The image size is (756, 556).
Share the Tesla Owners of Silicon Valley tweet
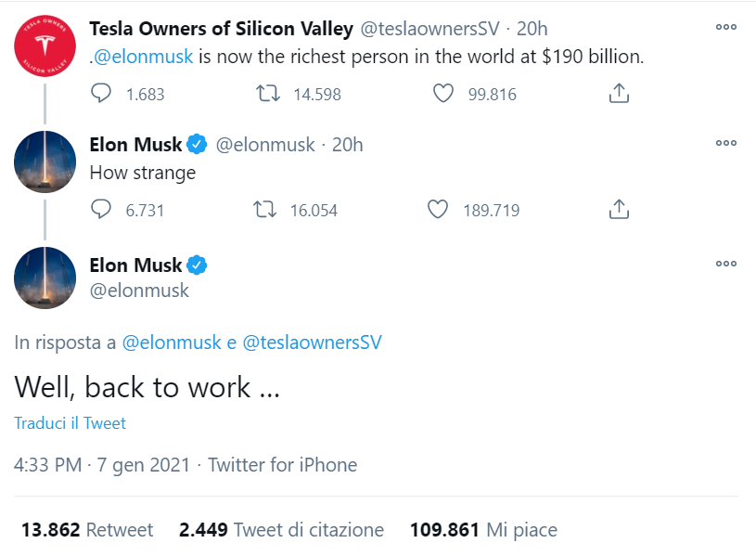click(x=619, y=94)
